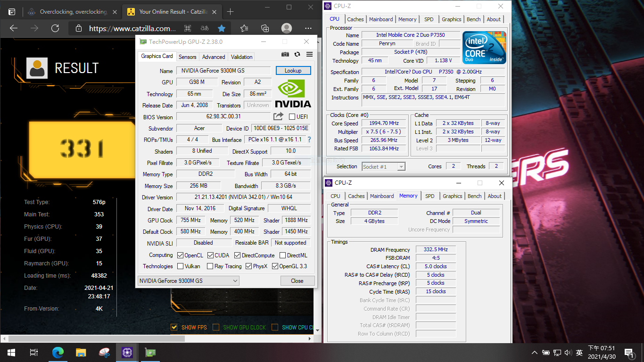The image size is (644, 362).
Task: Click the Close button in GPU-Z
Action: coord(297,281)
